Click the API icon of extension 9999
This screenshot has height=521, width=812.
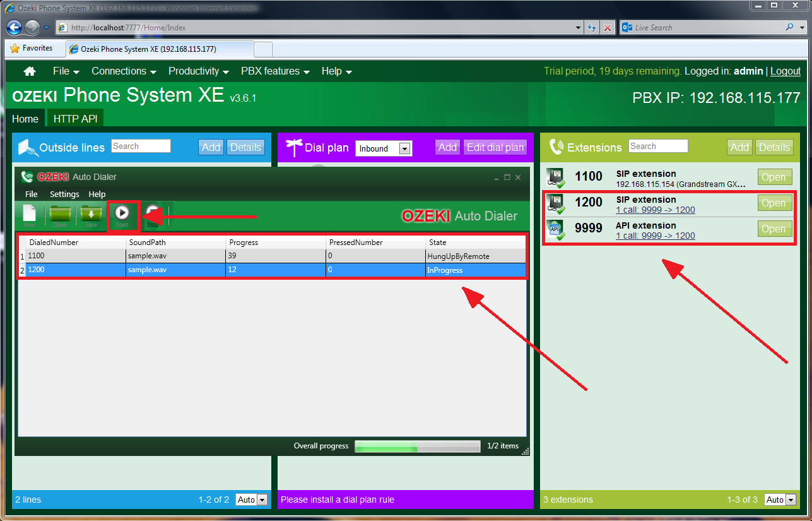(x=556, y=229)
